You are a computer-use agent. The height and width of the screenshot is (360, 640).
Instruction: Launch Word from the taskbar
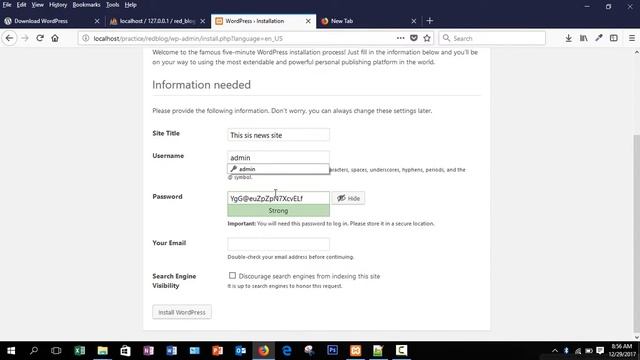[171, 351]
